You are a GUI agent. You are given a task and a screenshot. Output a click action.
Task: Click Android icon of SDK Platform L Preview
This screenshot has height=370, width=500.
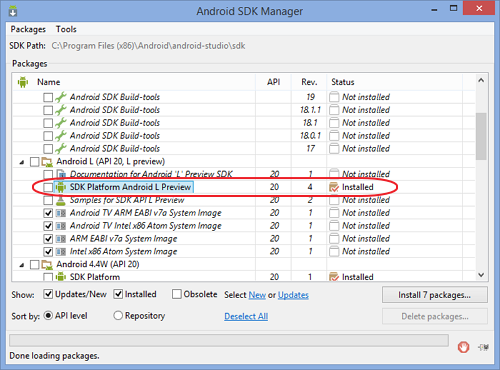click(61, 187)
